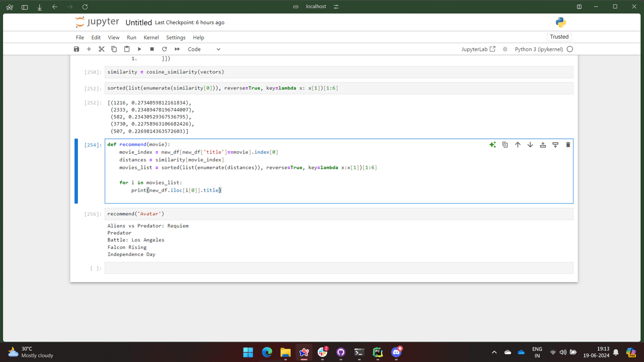Restart kernel and run all cells icon
The height and width of the screenshot is (362, 644).
pyautogui.click(x=177, y=49)
